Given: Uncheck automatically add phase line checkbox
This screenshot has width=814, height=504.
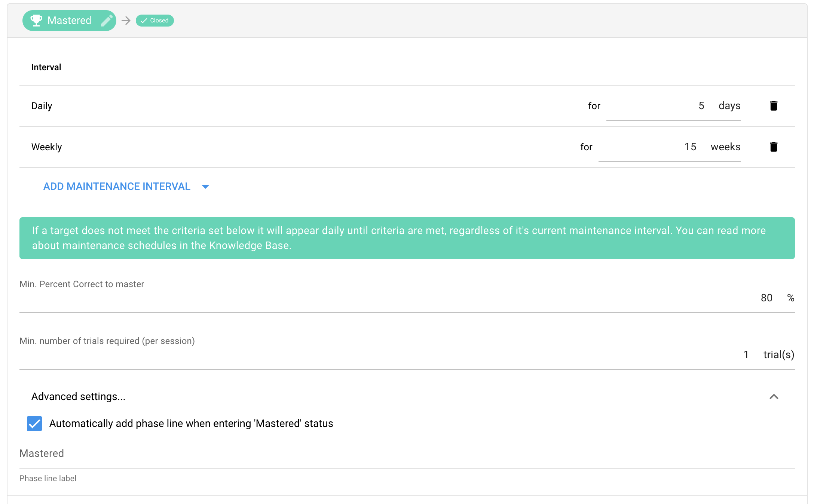Looking at the screenshot, I should [34, 424].
